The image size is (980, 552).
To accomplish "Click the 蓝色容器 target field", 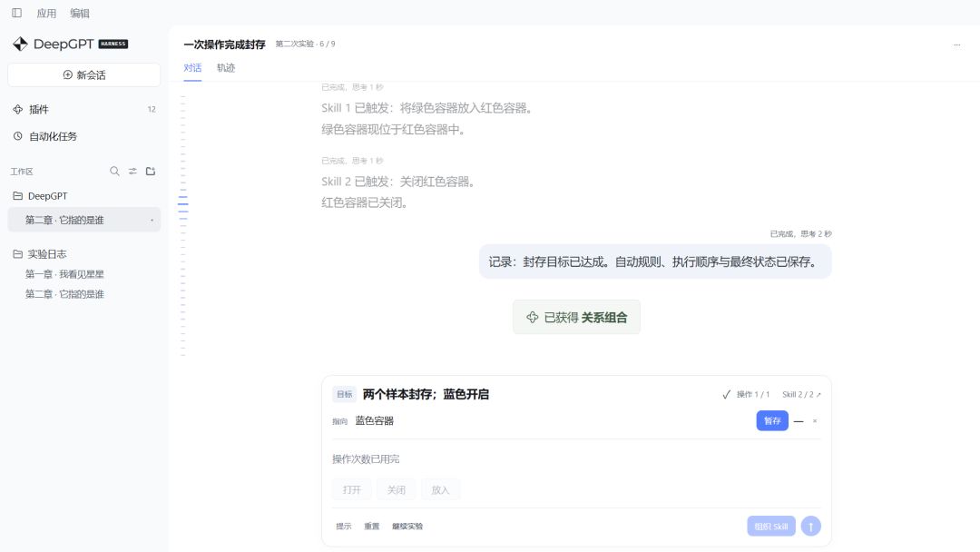I will 375,421.
